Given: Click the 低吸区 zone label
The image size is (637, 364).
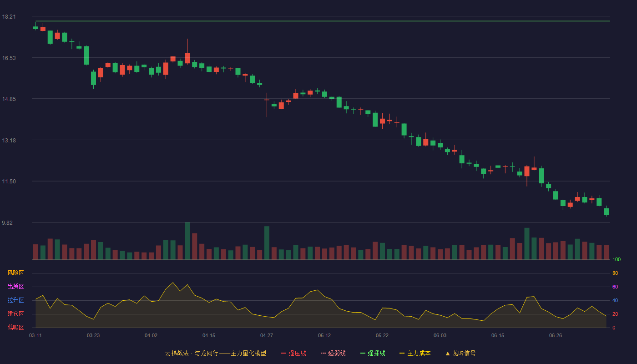Looking at the screenshot, I should [x=15, y=327].
